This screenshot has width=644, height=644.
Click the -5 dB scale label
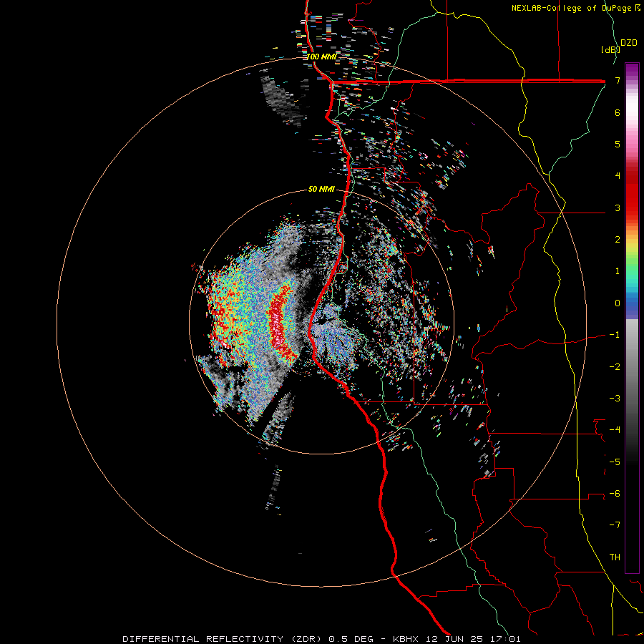[615, 462]
